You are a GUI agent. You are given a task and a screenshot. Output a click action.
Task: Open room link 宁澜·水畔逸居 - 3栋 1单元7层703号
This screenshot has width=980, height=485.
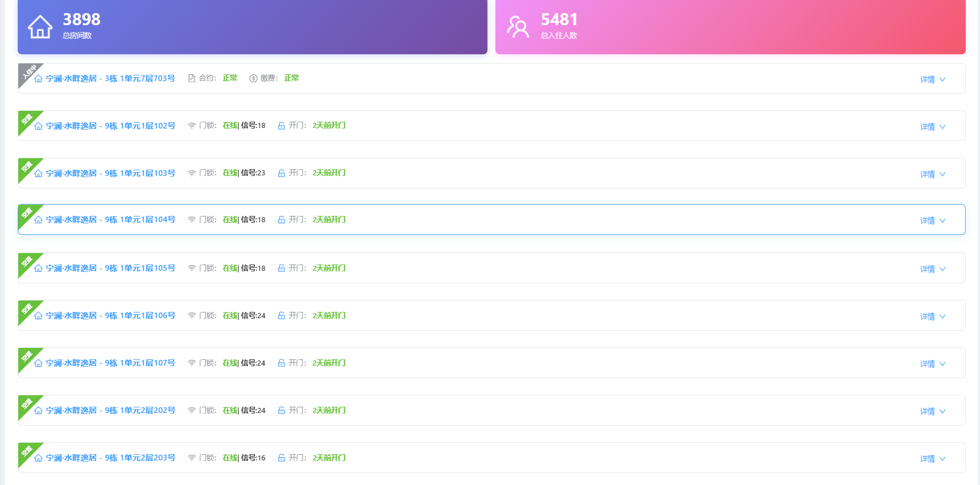coord(111,78)
